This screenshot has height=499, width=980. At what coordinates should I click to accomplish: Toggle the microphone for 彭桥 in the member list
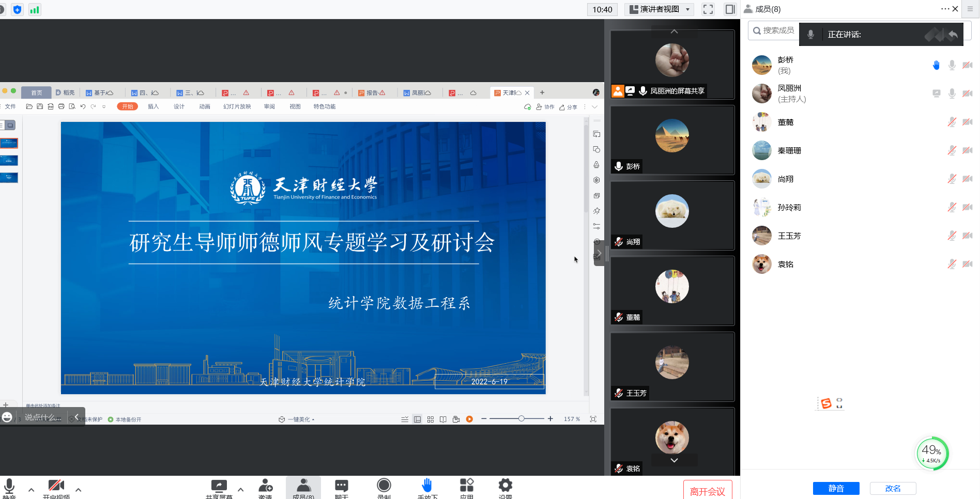pos(952,65)
